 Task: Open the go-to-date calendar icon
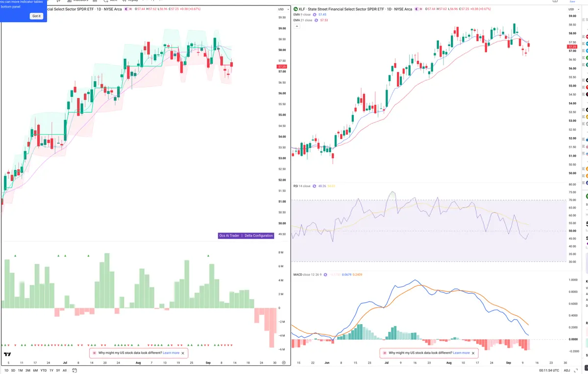click(x=73, y=371)
